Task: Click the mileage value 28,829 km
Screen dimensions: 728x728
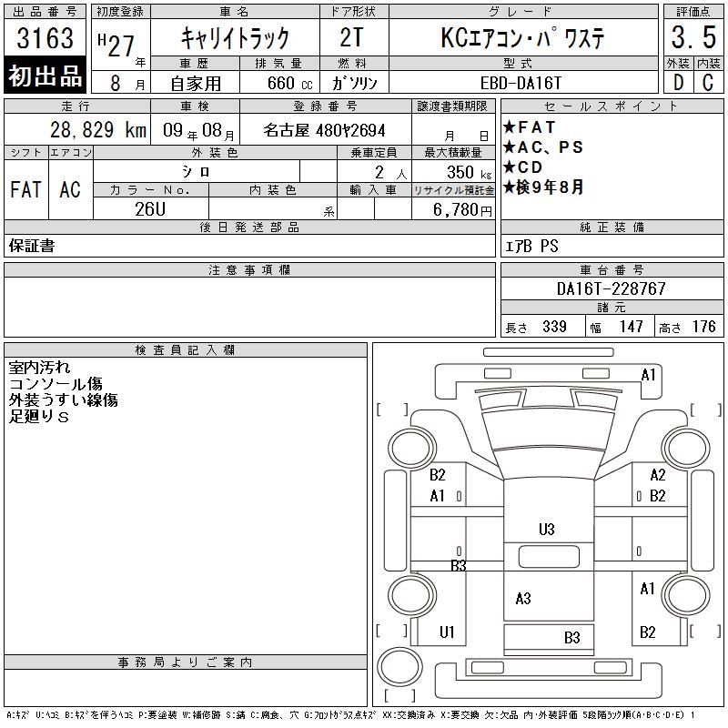Action: coord(85,130)
